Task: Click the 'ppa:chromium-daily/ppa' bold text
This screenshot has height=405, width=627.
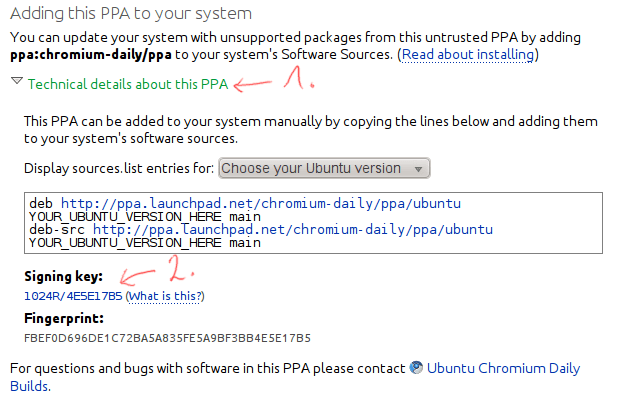Action: point(91,55)
